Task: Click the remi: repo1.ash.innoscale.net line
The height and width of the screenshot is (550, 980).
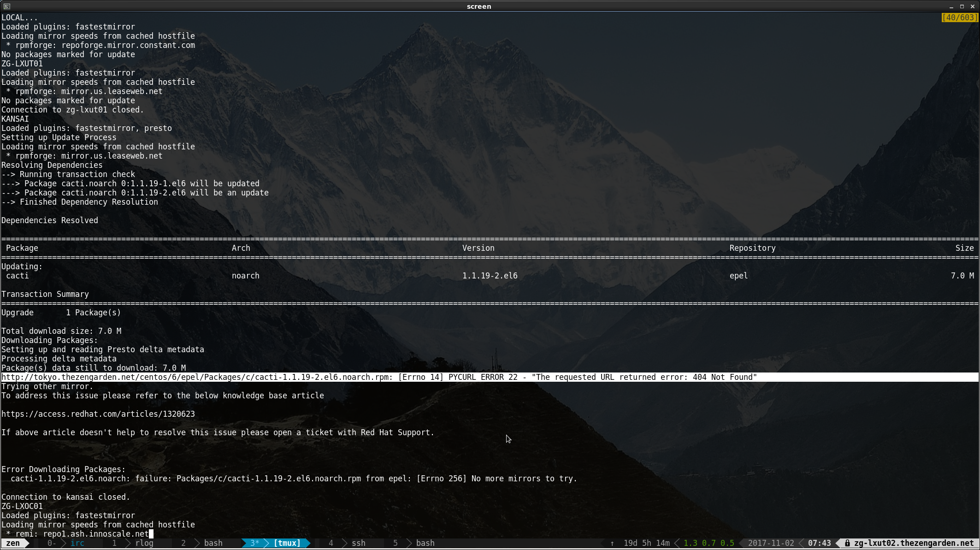Action: 77,534
